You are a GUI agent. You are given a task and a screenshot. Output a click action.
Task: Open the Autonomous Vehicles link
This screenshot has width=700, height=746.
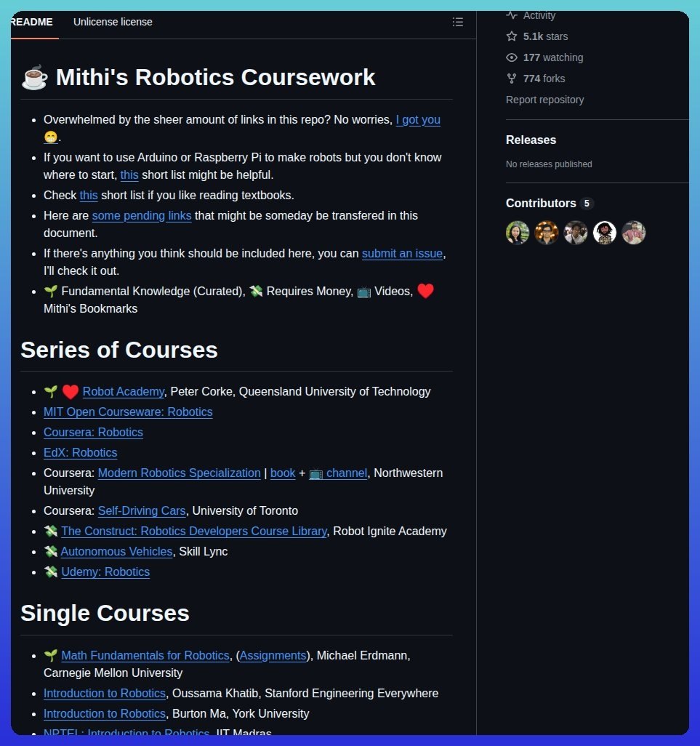(116, 551)
